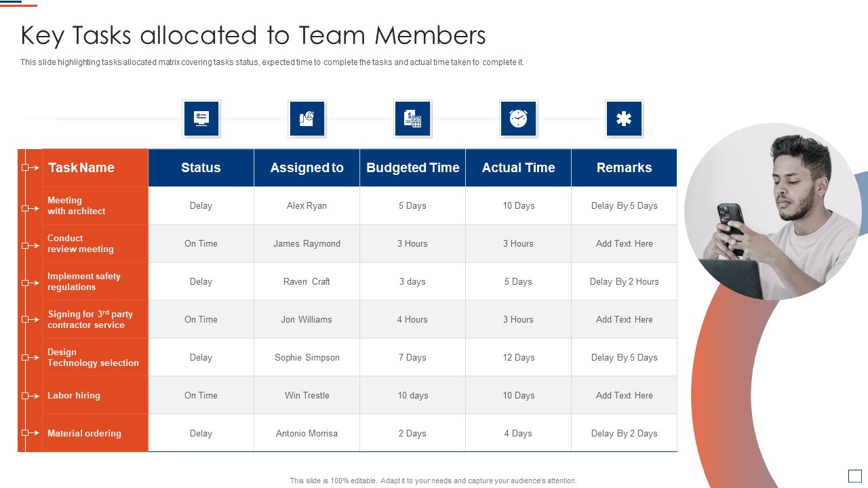Click the small square icon at bottom right corner
The width and height of the screenshot is (868, 488).
(855, 476)
